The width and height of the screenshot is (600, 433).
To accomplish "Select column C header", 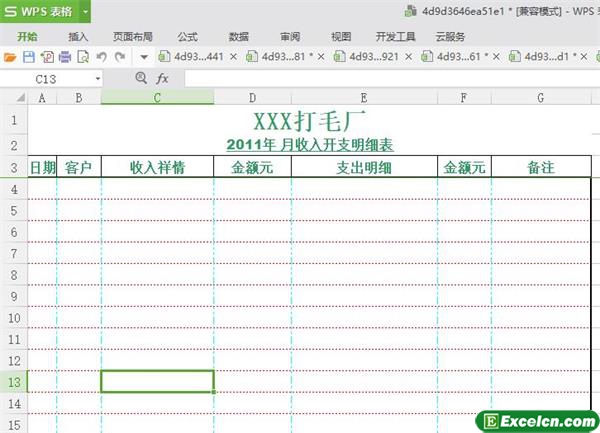I will click(157, 98).
